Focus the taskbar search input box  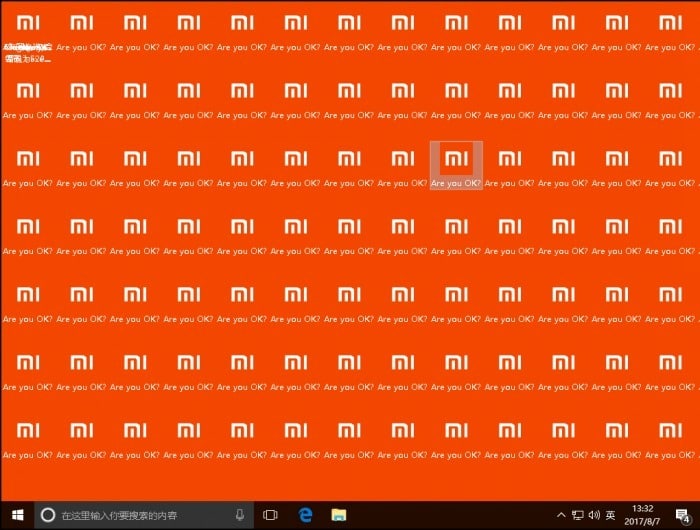coord(140,515)
